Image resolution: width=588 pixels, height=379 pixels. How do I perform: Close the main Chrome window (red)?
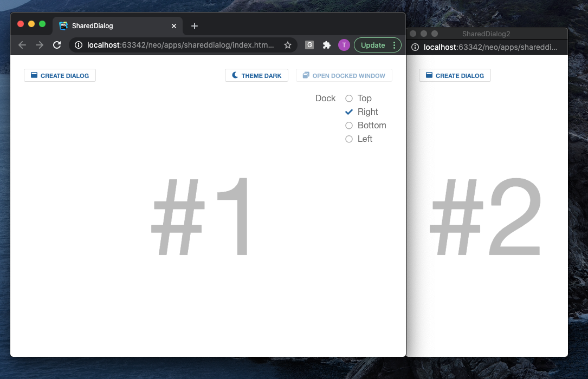21,24
